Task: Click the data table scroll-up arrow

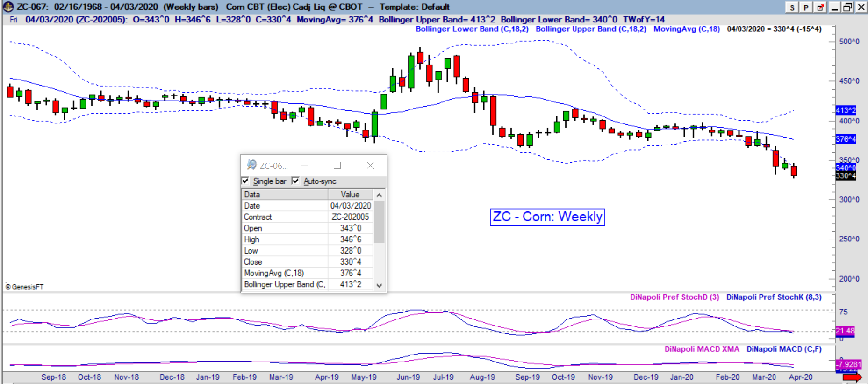Action: (x=379, y=195)
